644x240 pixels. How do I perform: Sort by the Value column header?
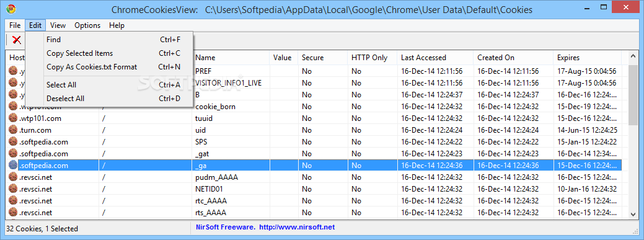pos(283,58)
